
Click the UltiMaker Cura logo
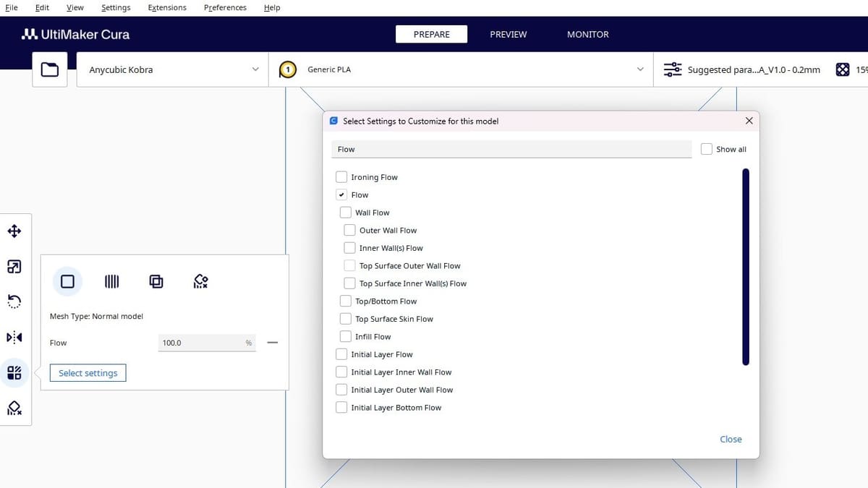(x=76, y=34)
